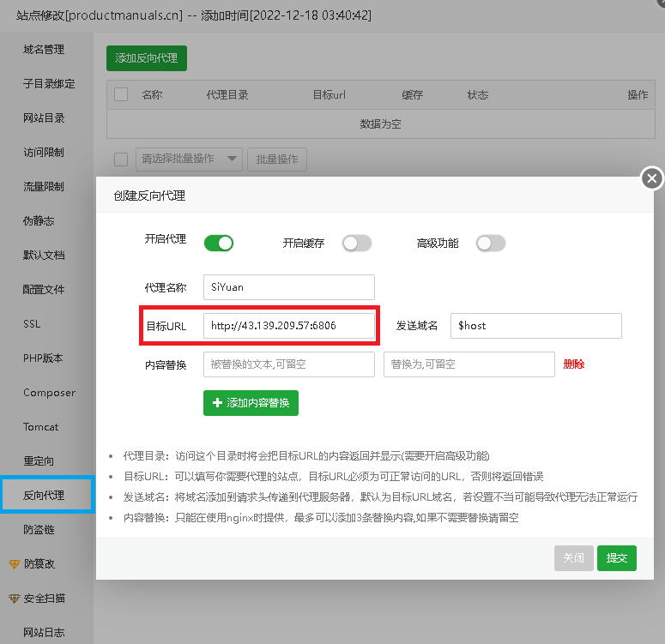Click the 缓存 column header
The image size is (665, 644).
(412, 95)
